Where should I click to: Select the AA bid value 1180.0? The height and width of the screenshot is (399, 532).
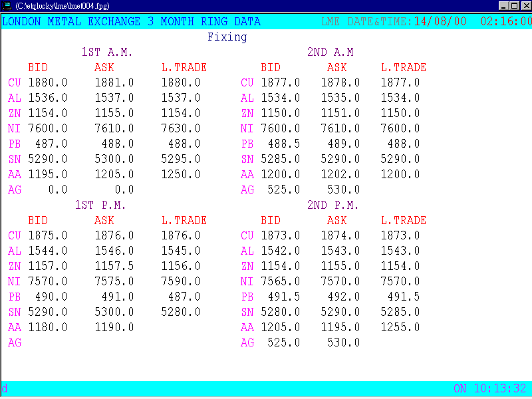47,327
